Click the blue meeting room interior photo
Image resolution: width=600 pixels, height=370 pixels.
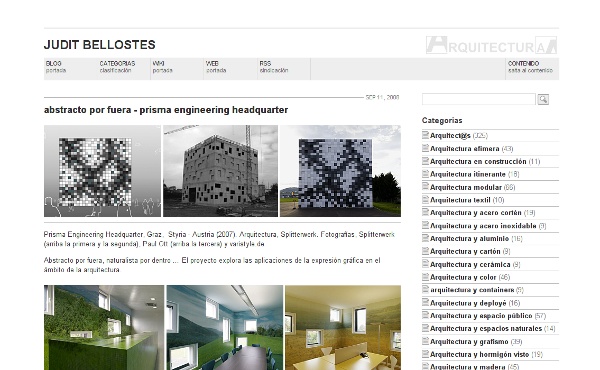point(225,328)
